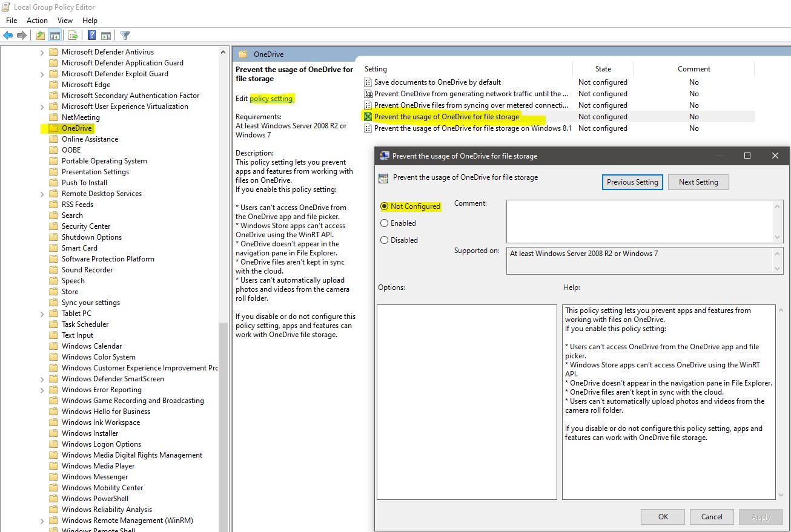The image size is (791, 532).
Task: Select Windows Logon Options in the tree
Action: 101,444
